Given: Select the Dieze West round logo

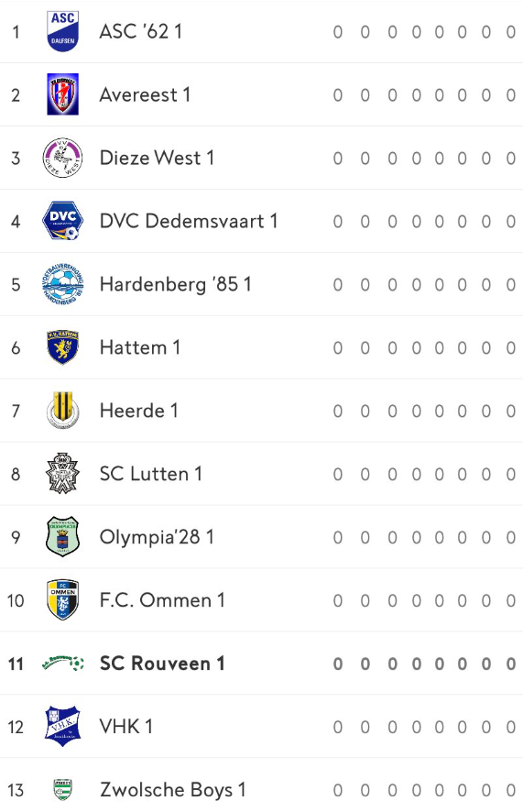Looking at the screenshot, I should 62,158.
